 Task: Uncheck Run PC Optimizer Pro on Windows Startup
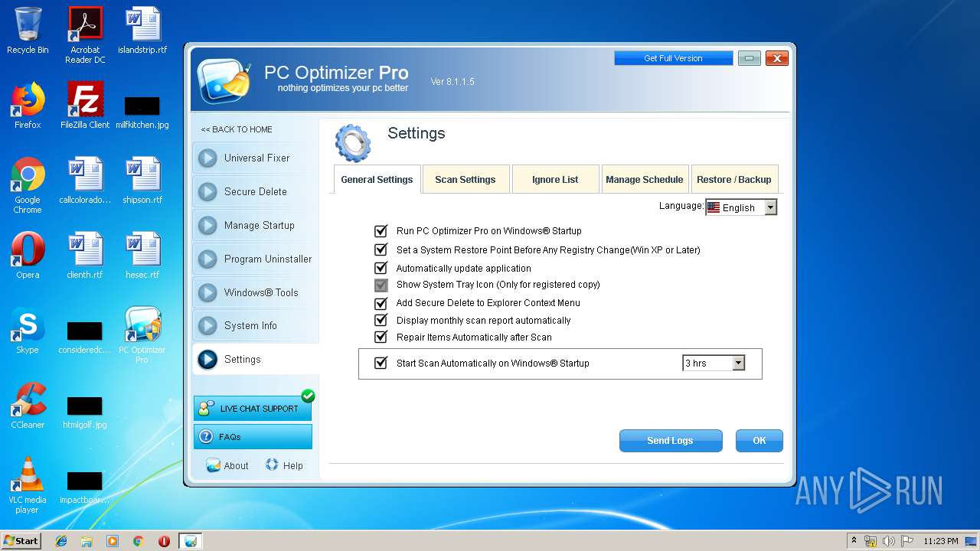[381, 230]
